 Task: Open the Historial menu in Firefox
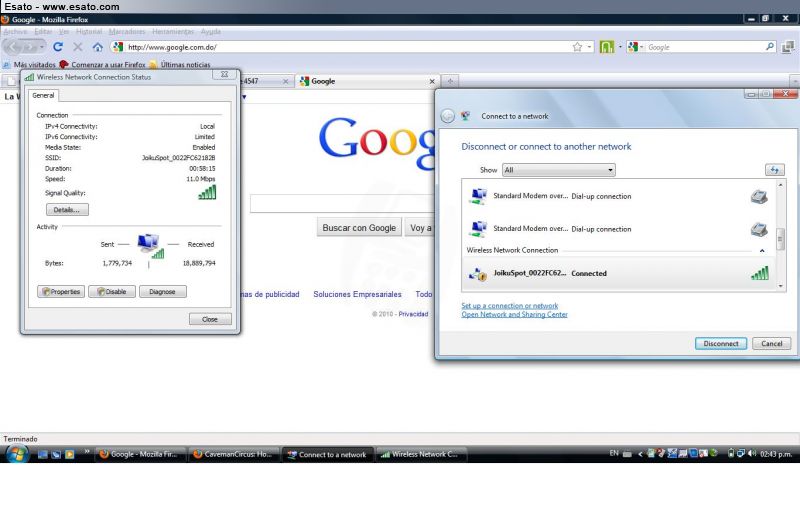(89, 31)
